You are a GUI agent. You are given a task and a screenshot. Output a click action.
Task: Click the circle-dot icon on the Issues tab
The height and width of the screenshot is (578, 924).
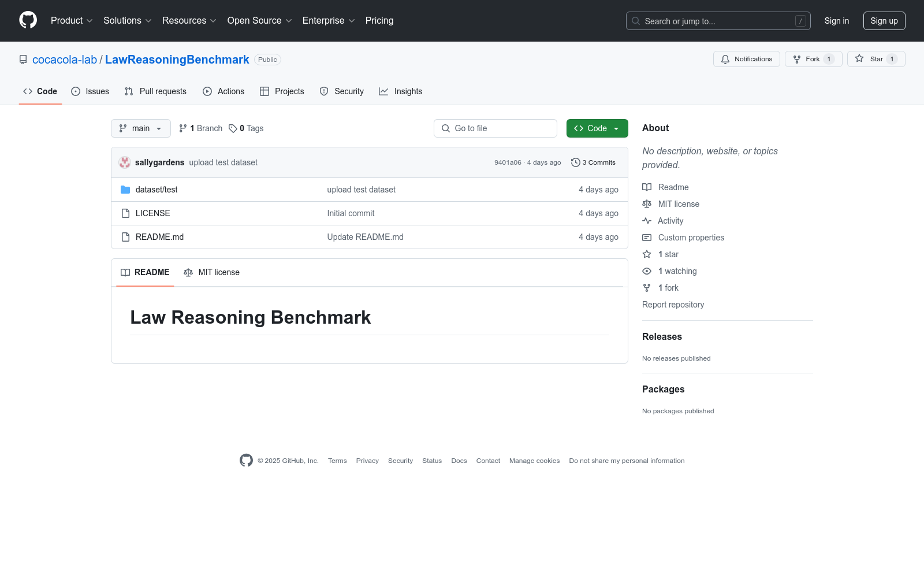76,91
